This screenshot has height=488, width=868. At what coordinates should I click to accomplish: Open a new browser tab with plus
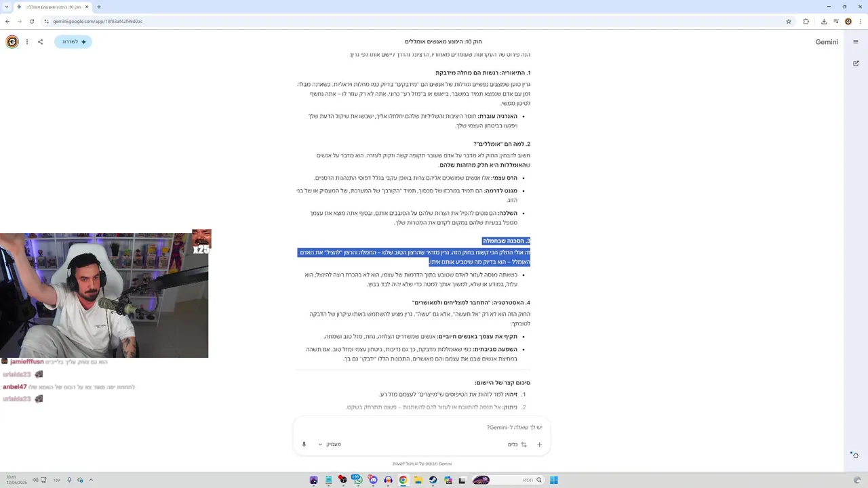tap(99, 7)
